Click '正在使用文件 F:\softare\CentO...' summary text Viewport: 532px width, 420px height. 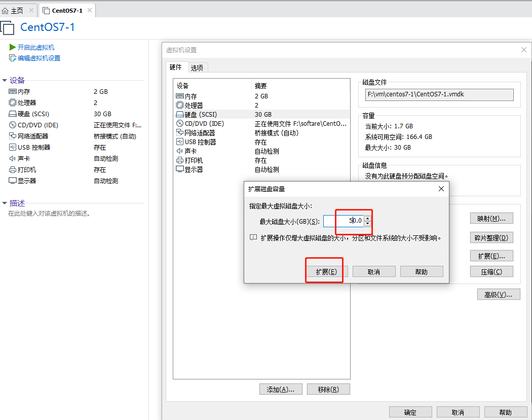point(300,124)
